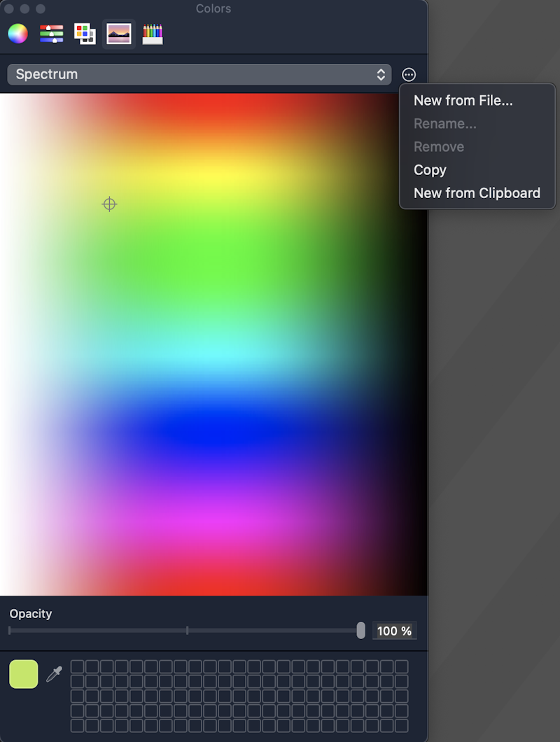
Task: Select Copy from the context menu
Action: click(429, 169)
